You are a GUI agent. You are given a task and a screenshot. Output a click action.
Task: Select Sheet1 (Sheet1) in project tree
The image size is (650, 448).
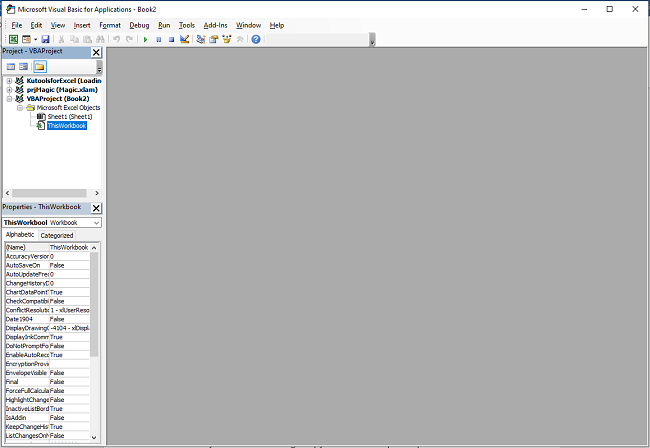69,117
